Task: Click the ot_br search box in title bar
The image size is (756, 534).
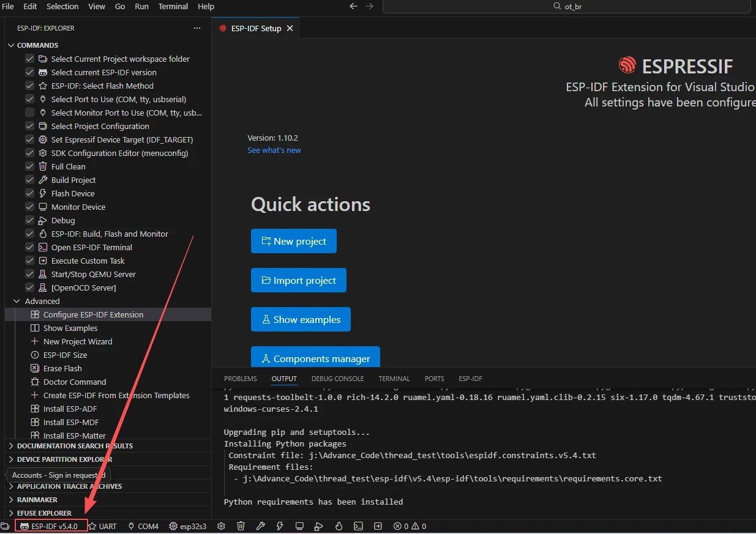Action: pyautogui.click(x=566, y=7)
